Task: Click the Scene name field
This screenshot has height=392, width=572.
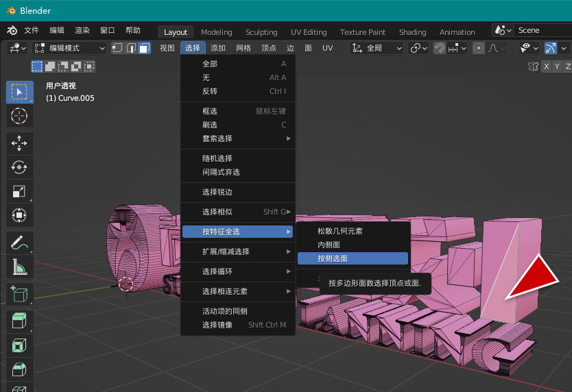Action: (542, 30)
